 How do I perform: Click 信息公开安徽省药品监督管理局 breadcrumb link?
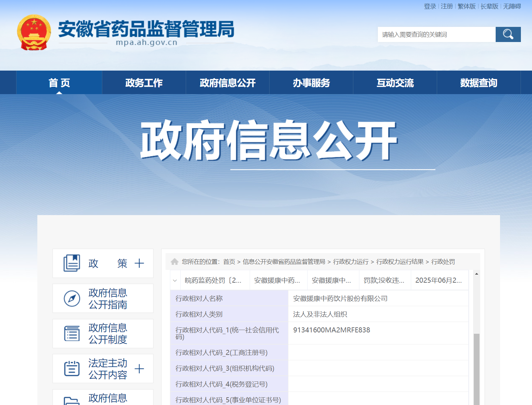coord(284,261)
